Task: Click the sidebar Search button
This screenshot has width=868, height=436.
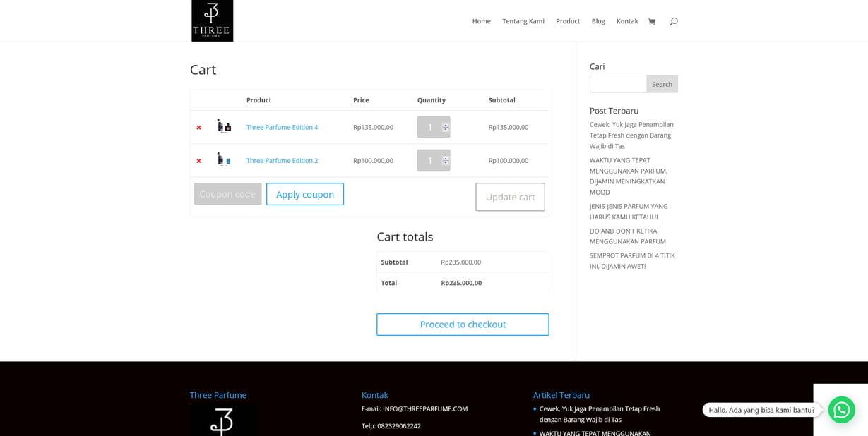Action: click(662, 84)
